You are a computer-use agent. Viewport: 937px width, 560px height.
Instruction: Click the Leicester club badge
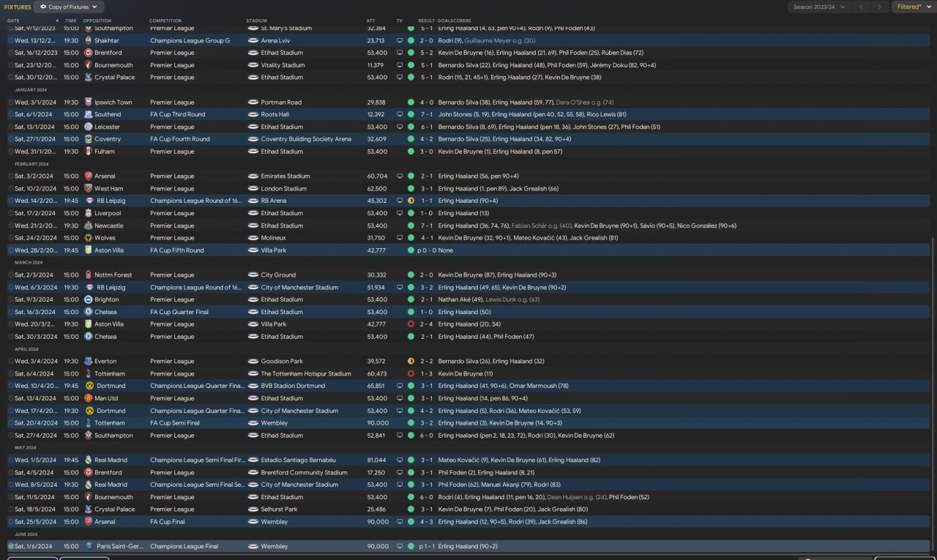pyautogui.click(x=88, y=127)
